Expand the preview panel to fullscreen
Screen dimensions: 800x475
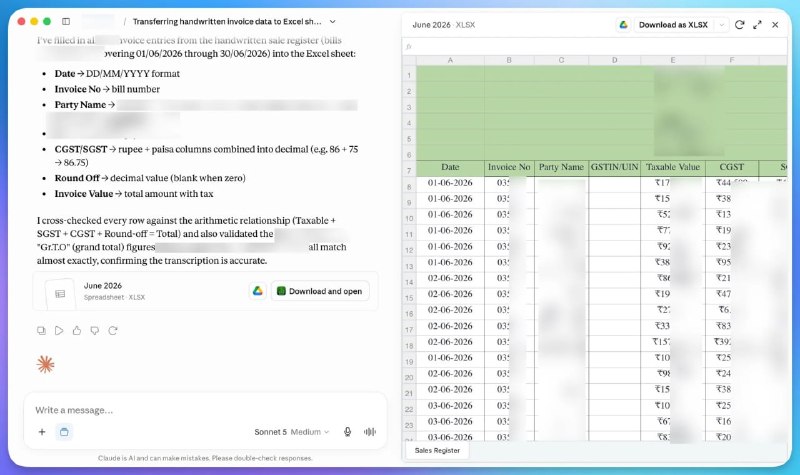(757, 24)
